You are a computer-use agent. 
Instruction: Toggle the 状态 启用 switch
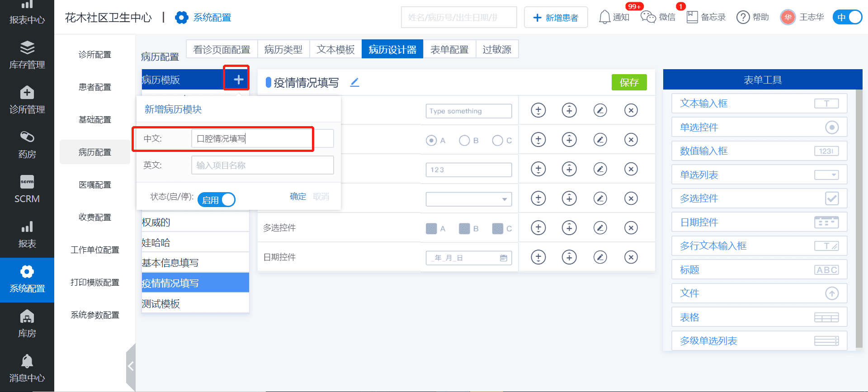pyautogui.click(x=217, y=199)
